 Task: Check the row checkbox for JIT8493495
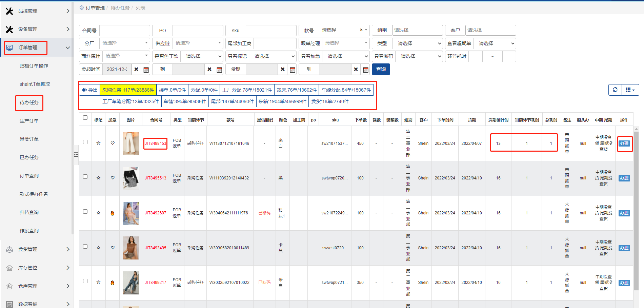[85, 247]
